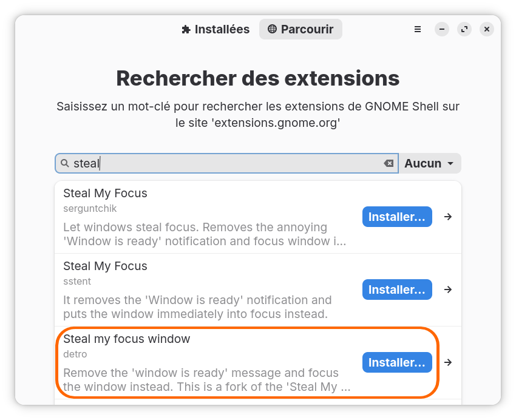Select sstent's Steal My Focus result row
Screen dimensions: 516x420
tap(206, 290)
